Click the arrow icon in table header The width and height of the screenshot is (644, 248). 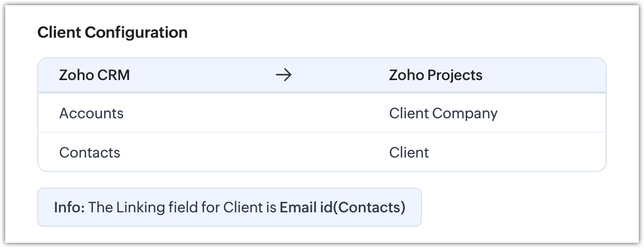pyautogui.click(x=283, y=75)
